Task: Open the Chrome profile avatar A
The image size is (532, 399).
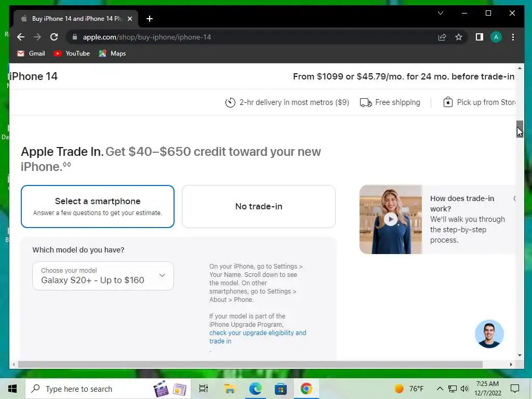Action: (x=496, y=37)
